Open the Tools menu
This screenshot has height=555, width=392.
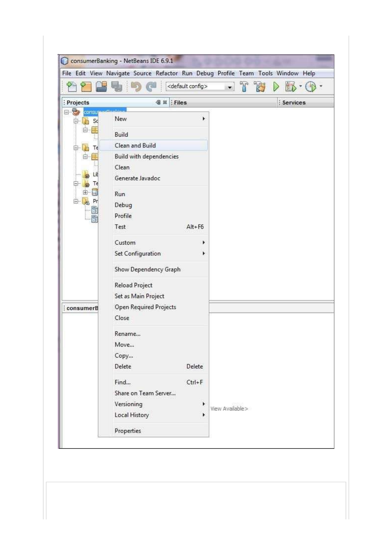pyautogui.click(x=265, y=73)
